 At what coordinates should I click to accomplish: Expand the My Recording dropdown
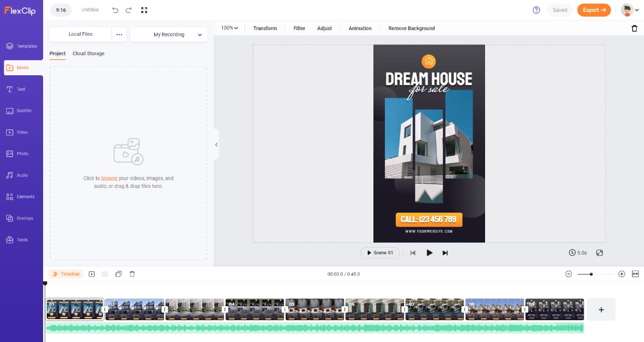pyautogui.click(x=169, y=35)
